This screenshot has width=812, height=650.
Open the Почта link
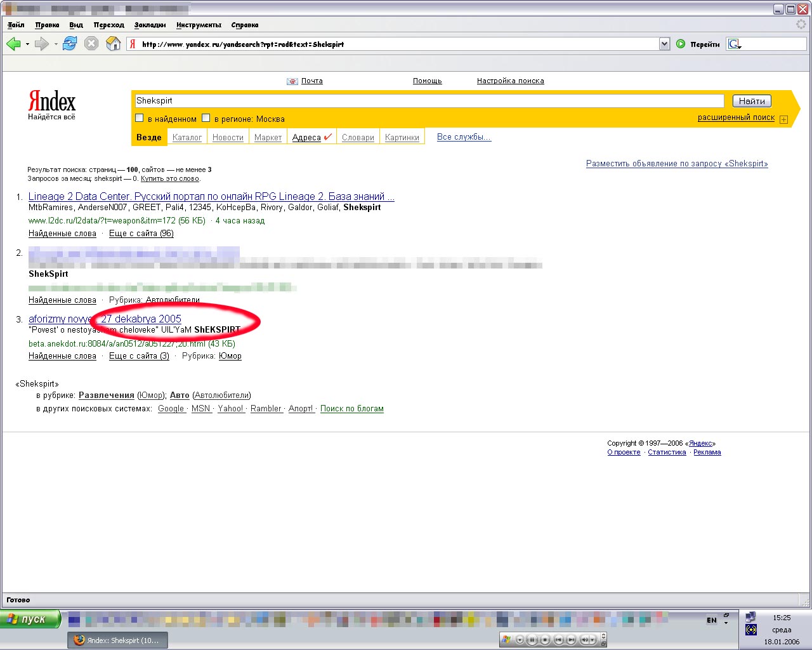point(312,81)
